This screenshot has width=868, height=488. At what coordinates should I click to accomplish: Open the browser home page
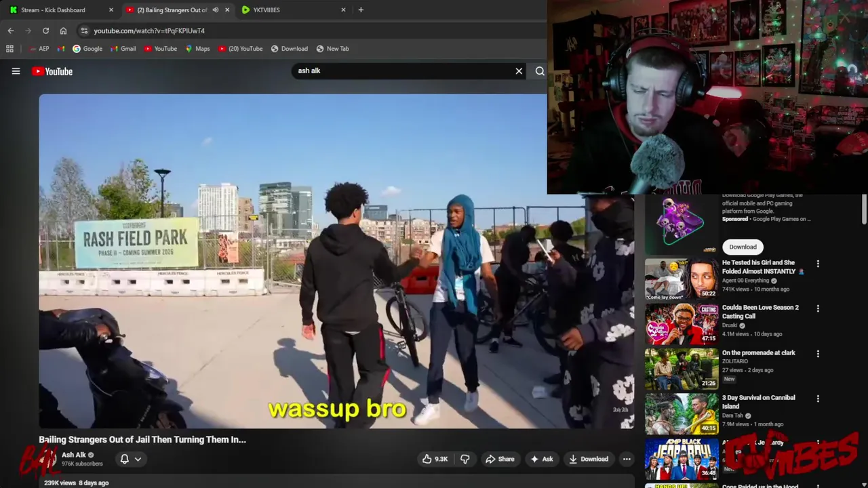tap(63, 30)
